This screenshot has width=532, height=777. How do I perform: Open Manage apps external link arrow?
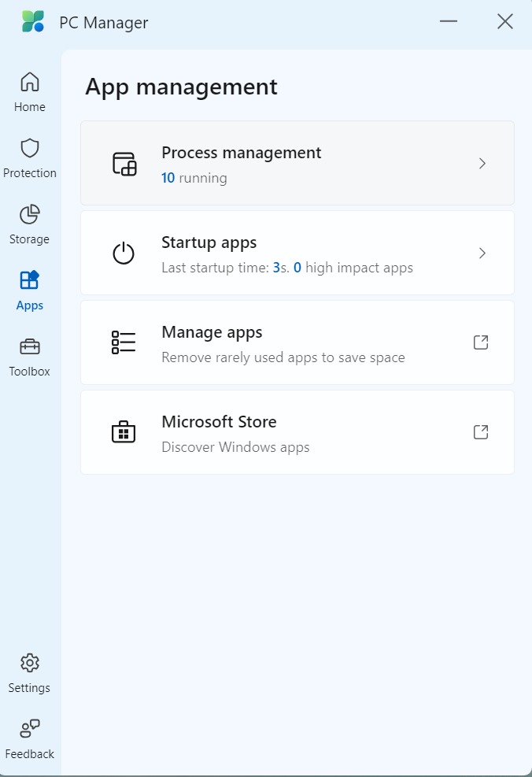[x=481, y=342]
